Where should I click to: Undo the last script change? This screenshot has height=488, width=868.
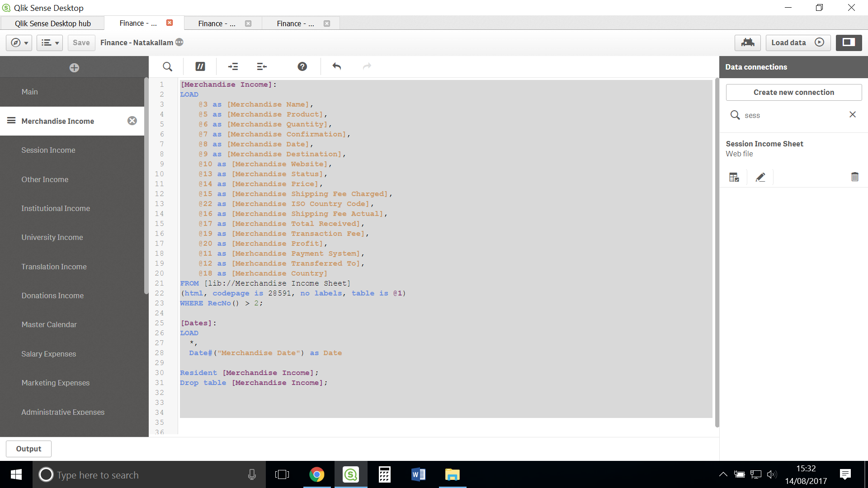click(336, 66)
